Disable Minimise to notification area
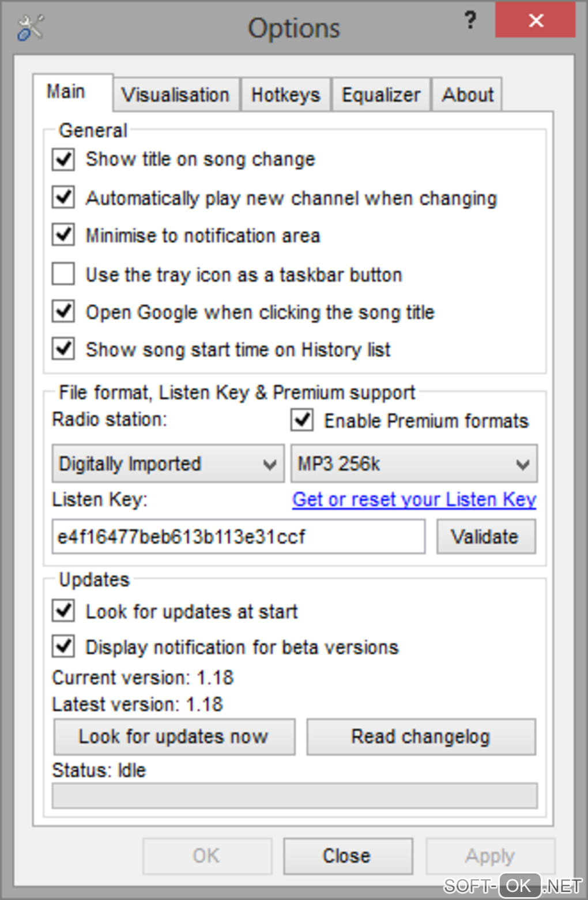Image resolution: width=588 pixels, height=900 pixels. pos(63,235)
